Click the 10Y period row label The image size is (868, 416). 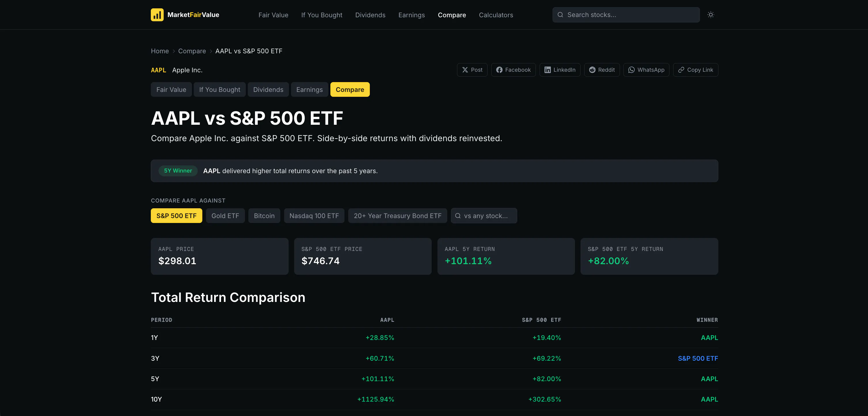click(156, 400)
